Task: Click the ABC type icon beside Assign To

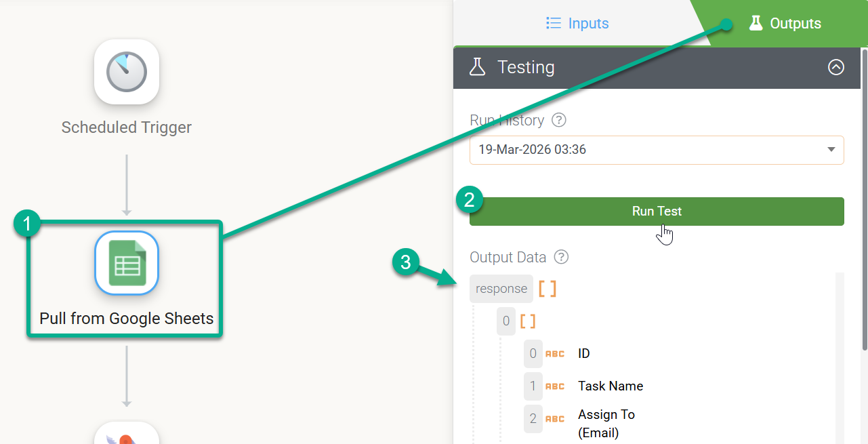Action: [x=555, y=419]
